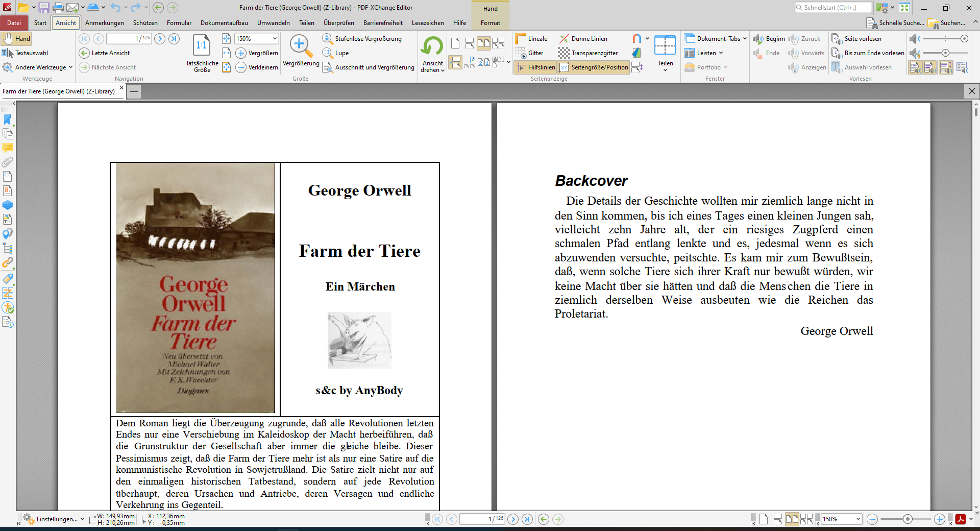Click Suchen button at top right
Viewport: 980px width, 531px height.
pyautogui.click(x=947, y=23)
